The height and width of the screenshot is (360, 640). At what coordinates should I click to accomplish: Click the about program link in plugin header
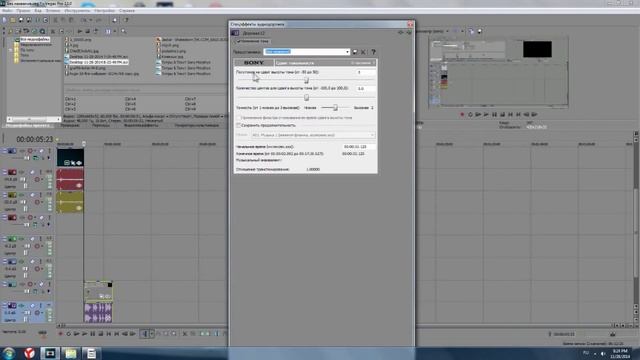pos(362,63)
